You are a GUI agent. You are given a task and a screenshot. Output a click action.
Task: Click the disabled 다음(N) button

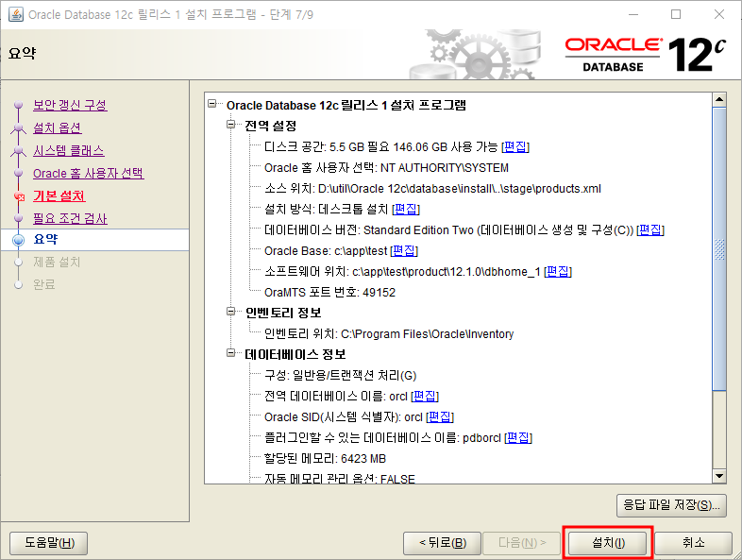(x=521, y=543)
